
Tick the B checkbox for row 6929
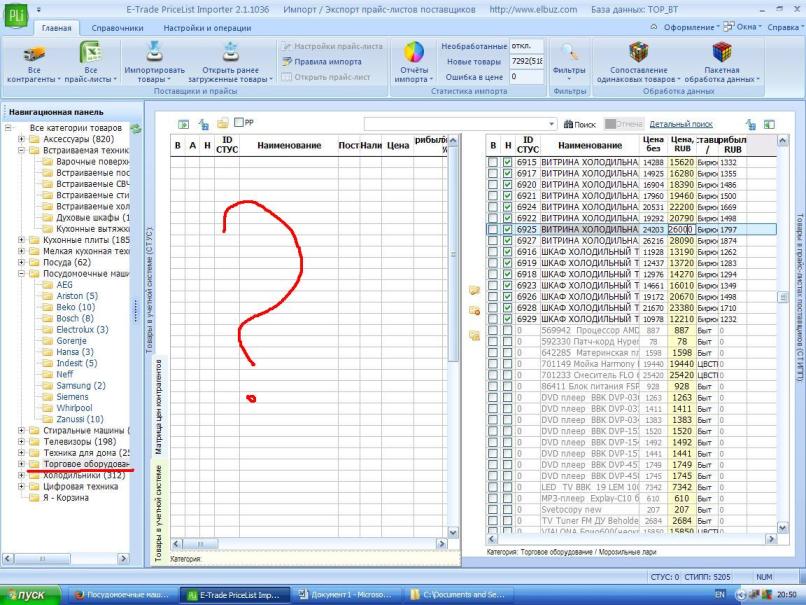point(493,319)
